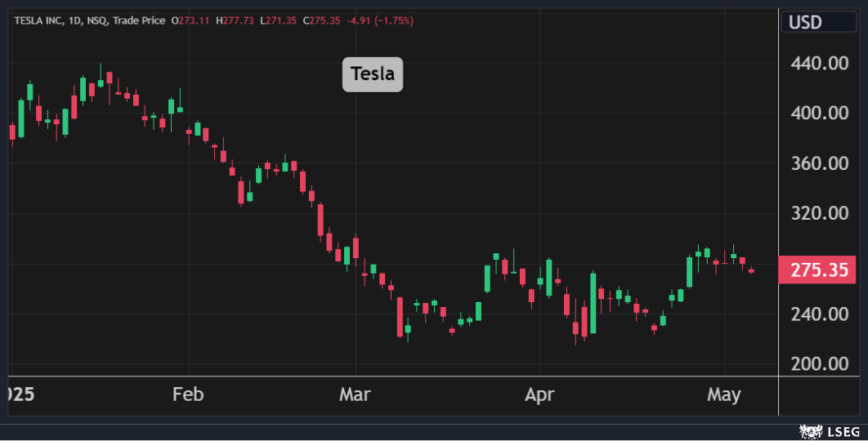
Task: Click the TESLA INC symbol name
Action: point(39,20)
